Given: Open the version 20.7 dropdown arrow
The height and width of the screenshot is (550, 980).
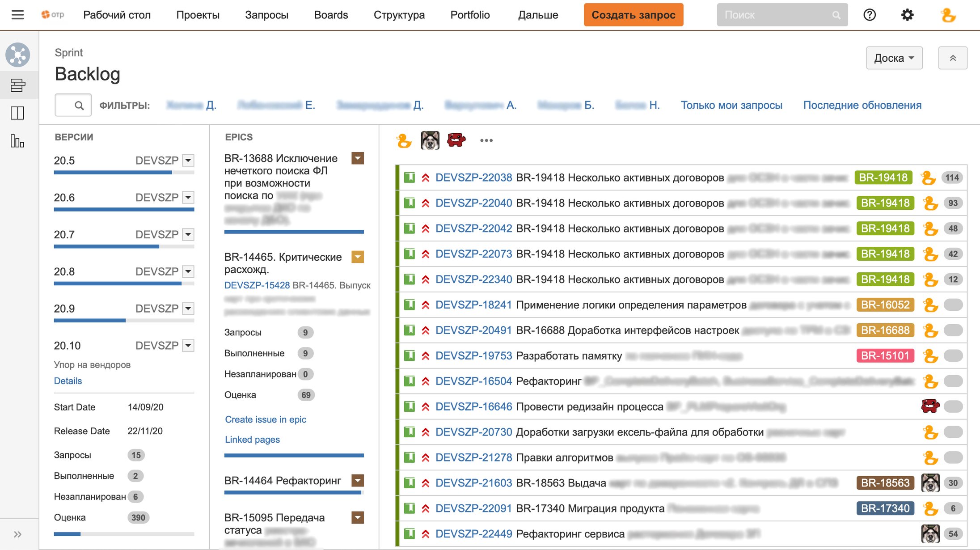Looking at the screenshot, I should pos(188,234).
